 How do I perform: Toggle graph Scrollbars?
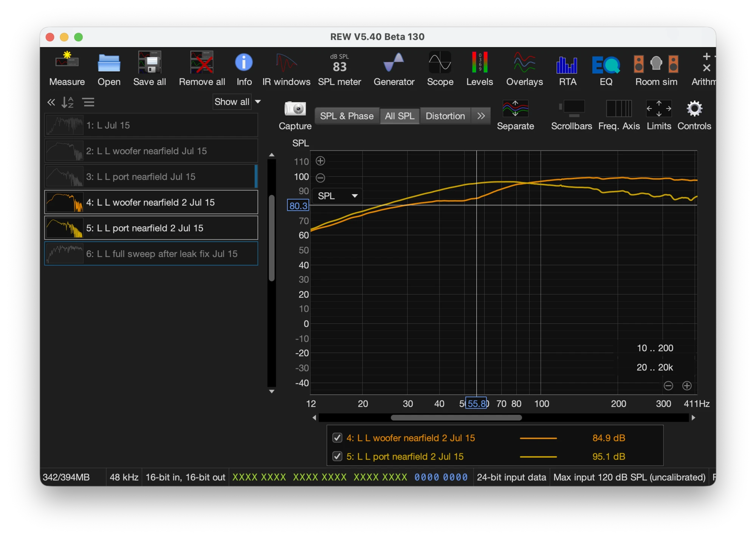pyautogui.click(x=571, y=115)
